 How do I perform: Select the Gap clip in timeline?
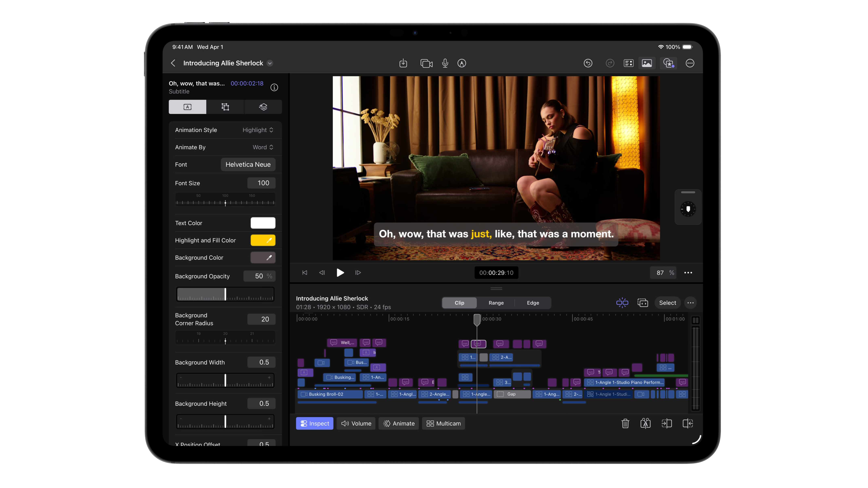coord(512,394)
